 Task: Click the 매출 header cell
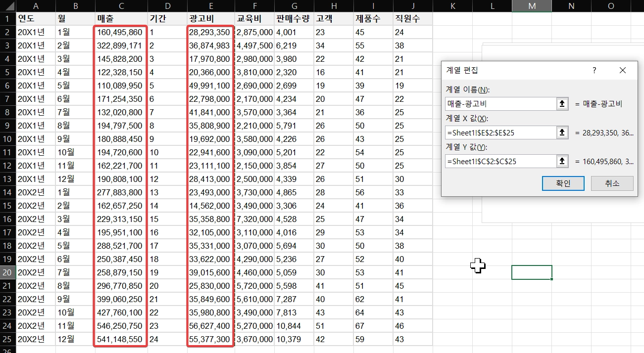(120, 19)
